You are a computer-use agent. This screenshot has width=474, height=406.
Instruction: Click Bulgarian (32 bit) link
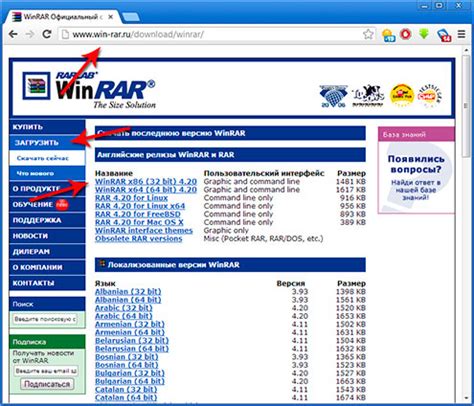point(130,373)
